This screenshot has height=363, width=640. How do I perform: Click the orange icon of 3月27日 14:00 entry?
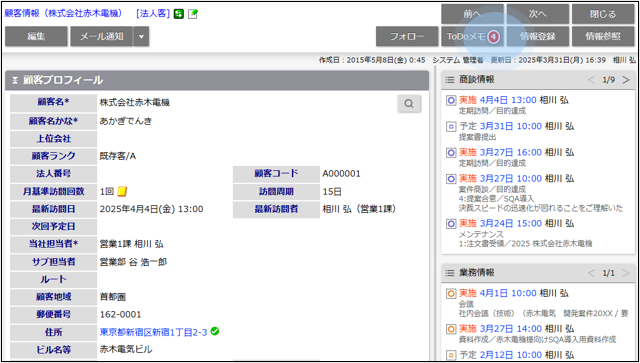451,329
